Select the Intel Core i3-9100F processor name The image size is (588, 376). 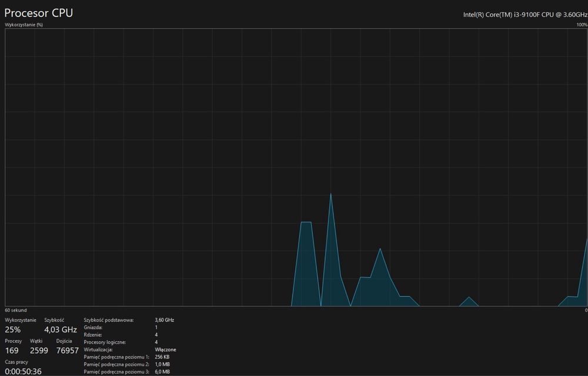tap(525, 15)
